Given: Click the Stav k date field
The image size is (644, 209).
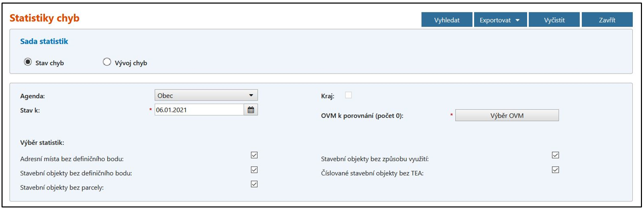Looking at the screenshot, I should pos(199,109).
